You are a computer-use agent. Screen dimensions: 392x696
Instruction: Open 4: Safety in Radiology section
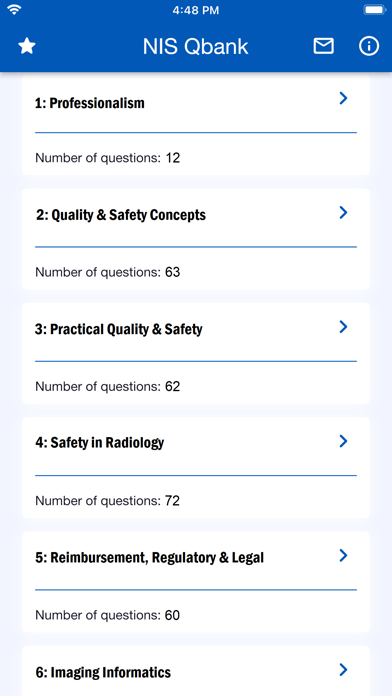99,443
